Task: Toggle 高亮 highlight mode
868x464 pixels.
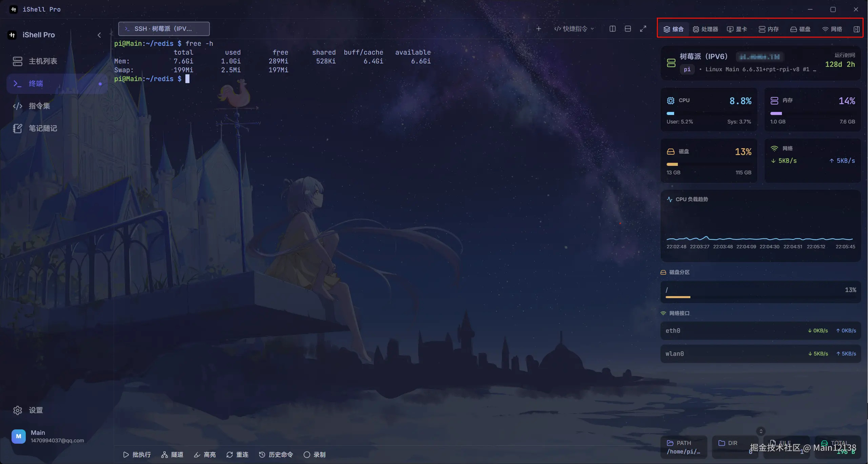Action: click(205, 455)
